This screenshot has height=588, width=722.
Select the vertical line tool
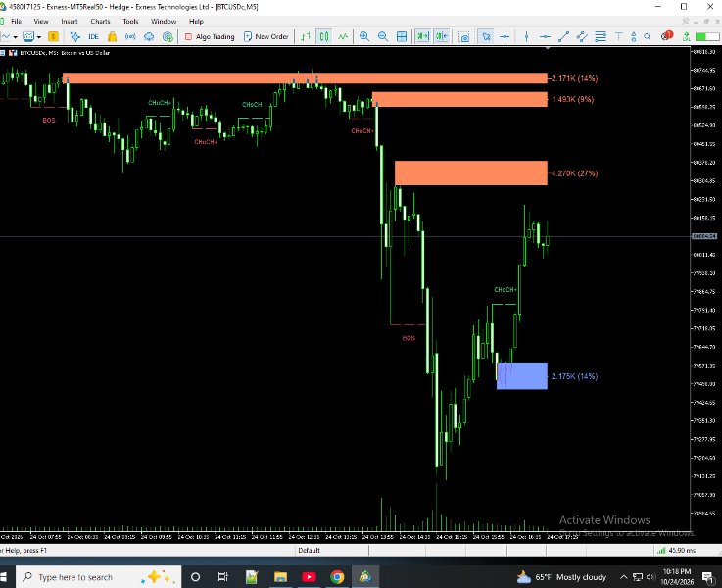point(526,37)
